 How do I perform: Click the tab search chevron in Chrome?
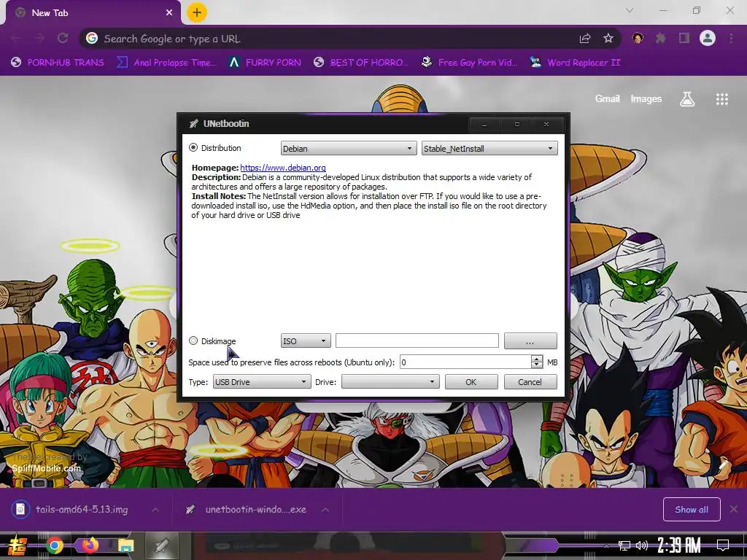[630, 10]
